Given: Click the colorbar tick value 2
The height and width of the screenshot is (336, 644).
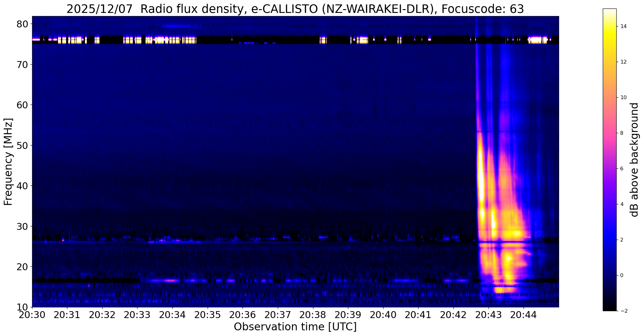Looking at the screenshot, I should (x=621, y=240).
